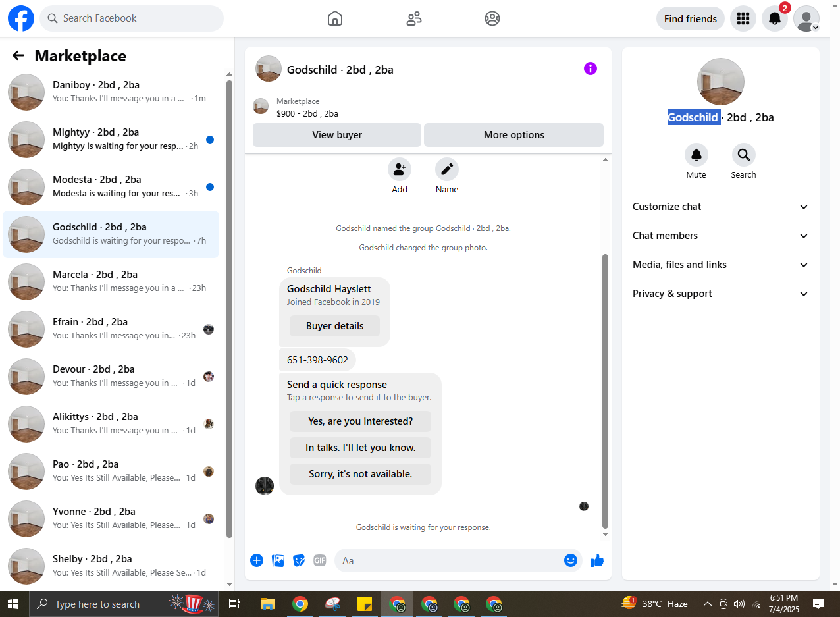Expand Chat members section

click(x=721, y=236)
